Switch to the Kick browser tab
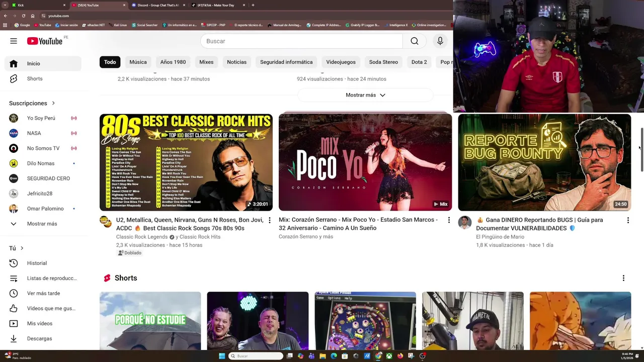The height and width of the screenshot is (362, 644). point(39,5)
